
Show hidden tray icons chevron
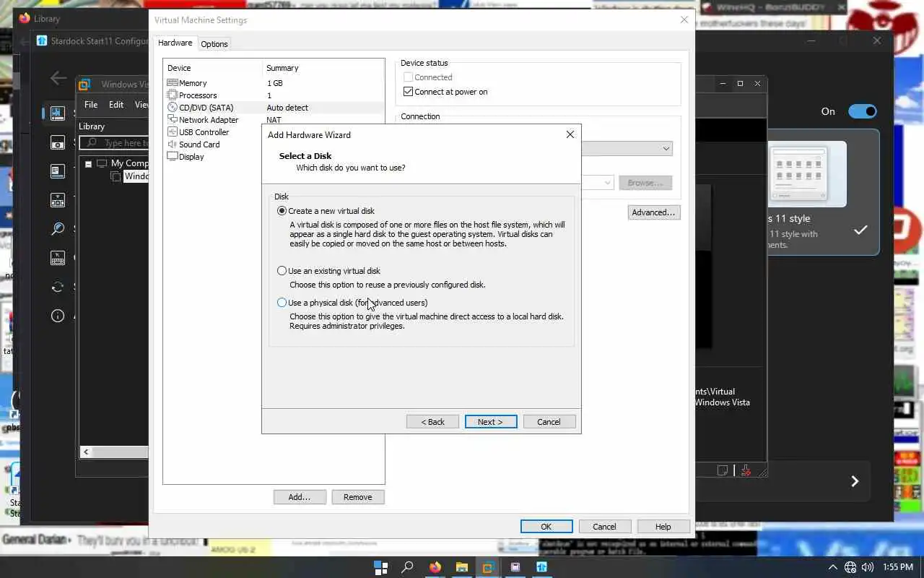click(832, 567)
